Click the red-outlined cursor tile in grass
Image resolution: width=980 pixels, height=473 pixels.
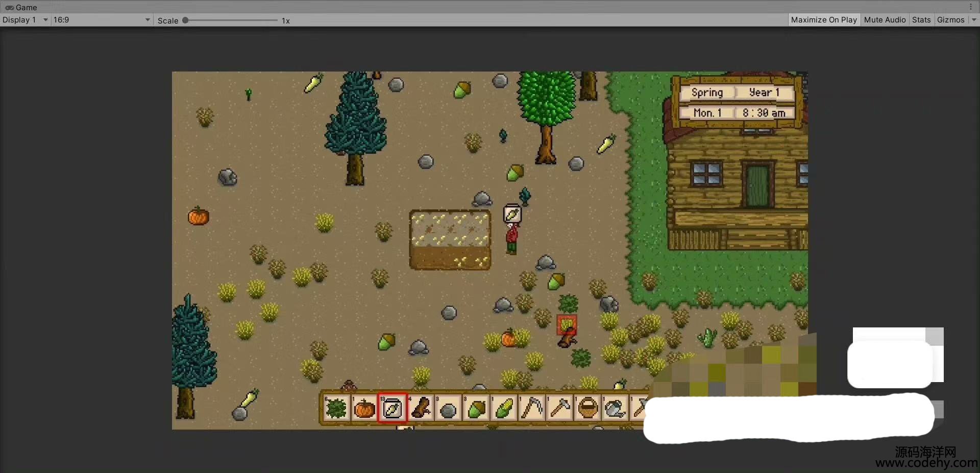[x=567, y=324]
